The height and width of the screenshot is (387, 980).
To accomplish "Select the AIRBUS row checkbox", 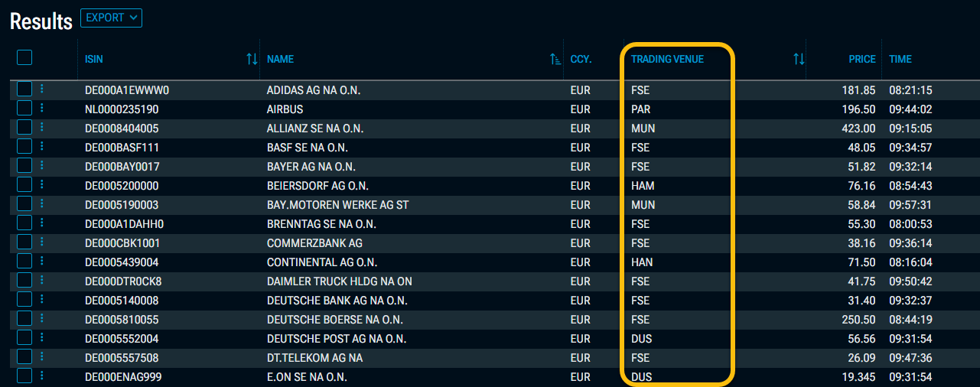I will click(24, 108).
